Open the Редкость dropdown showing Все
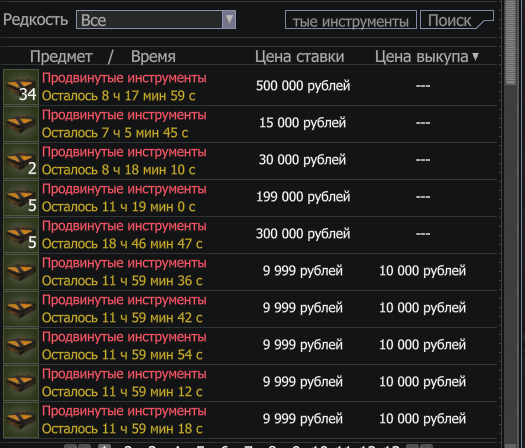This screenshot has height=448, width=525. coord(156,20)
